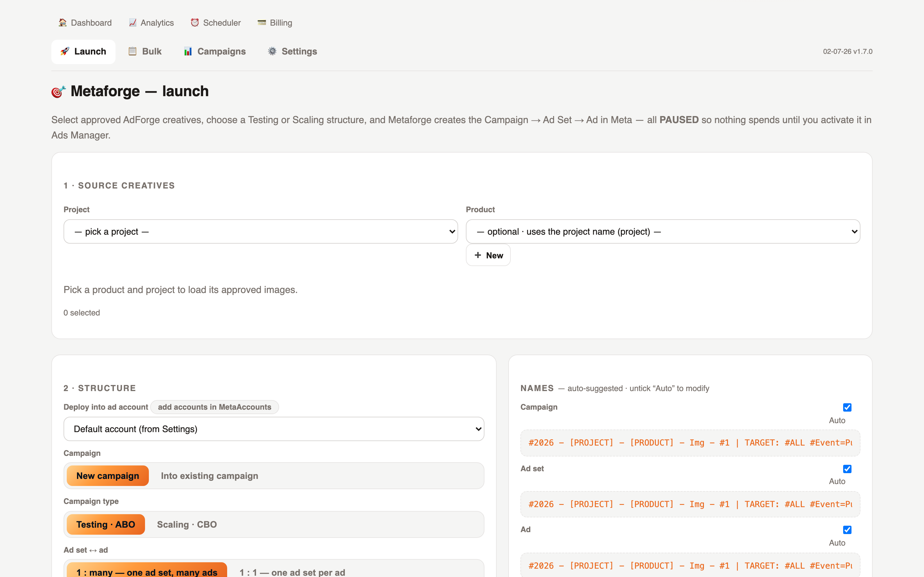This screenshot has height=577, width=924.
Task: Click the Campaign name text field
Action: tap(690, 443)
